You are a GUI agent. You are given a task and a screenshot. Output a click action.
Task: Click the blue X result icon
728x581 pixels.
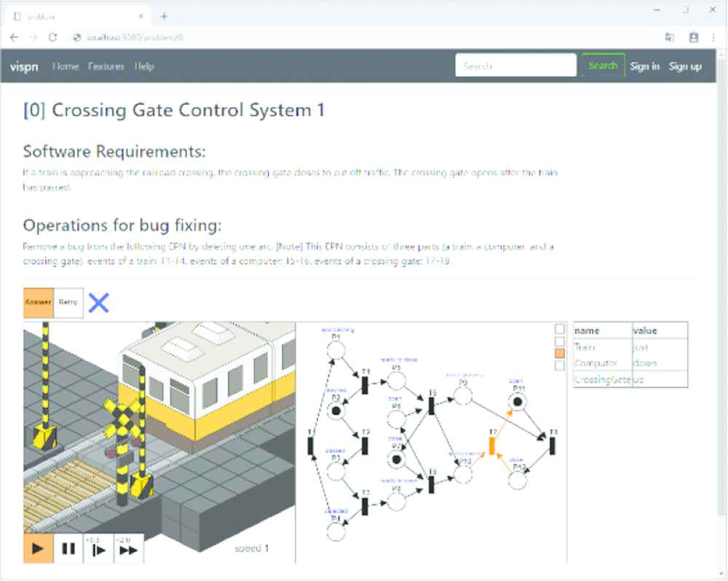pyautogui.click(x=98, y=303)
